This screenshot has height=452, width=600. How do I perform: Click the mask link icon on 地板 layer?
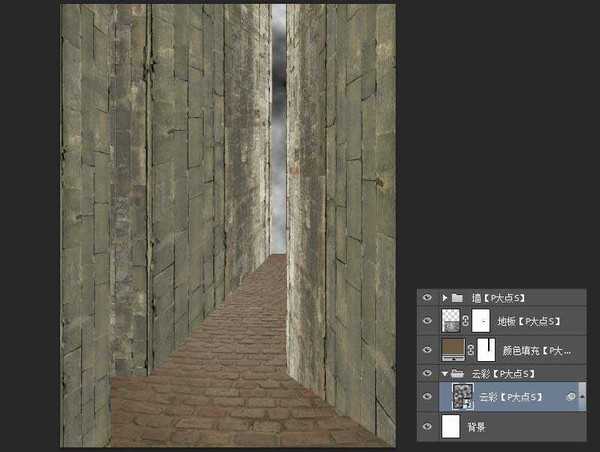coord(467,321)
